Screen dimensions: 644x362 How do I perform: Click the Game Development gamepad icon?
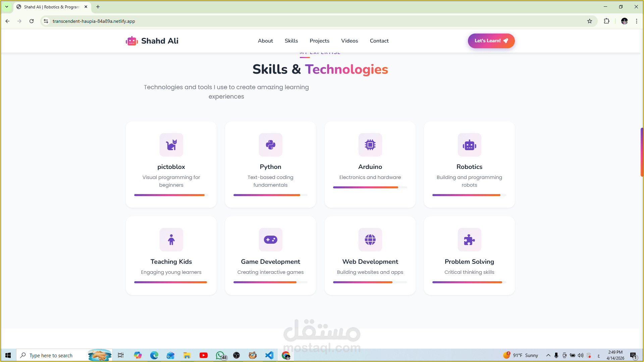(271, 240)
